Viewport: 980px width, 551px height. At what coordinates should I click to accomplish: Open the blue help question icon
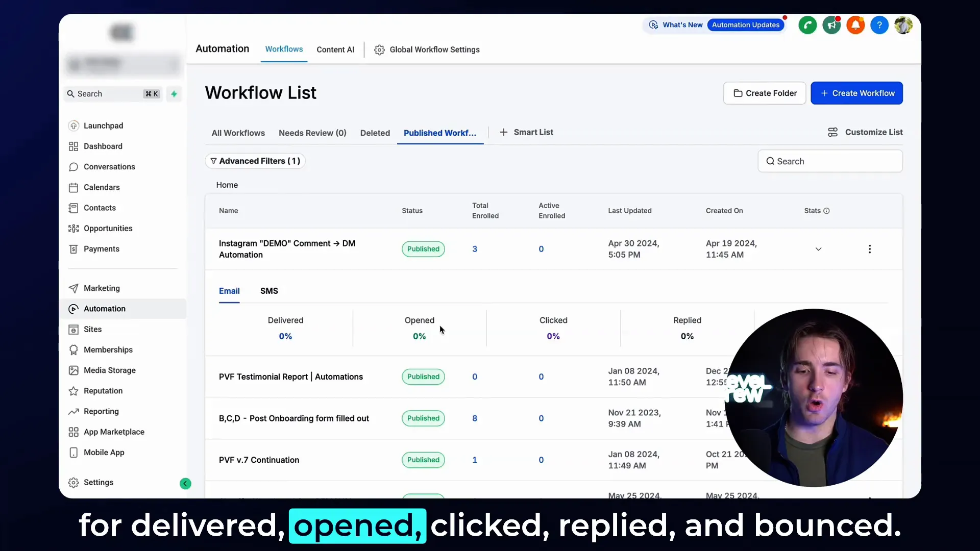click(879, 25)
